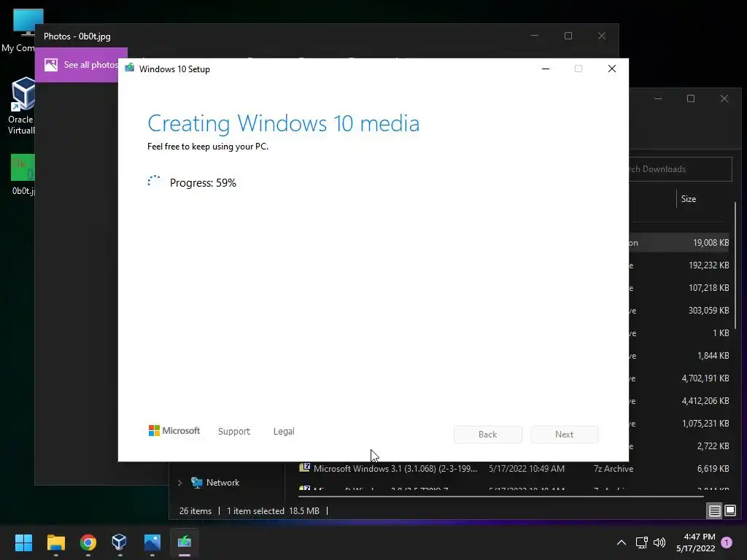Expand the Network tree node
This screenshot has height=560, width=747.
pyautogui.click(x=179, y=483)
